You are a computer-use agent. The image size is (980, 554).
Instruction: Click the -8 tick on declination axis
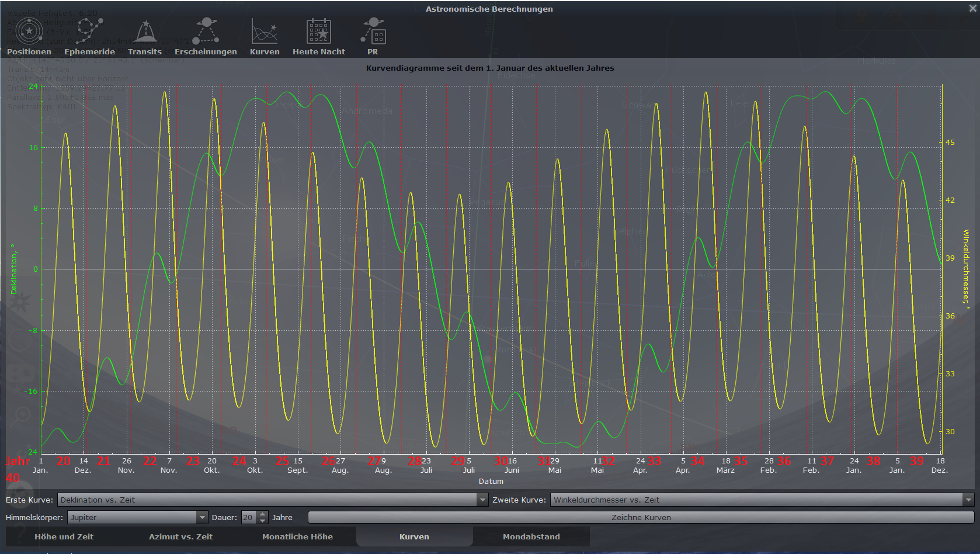tap(34, 330)
